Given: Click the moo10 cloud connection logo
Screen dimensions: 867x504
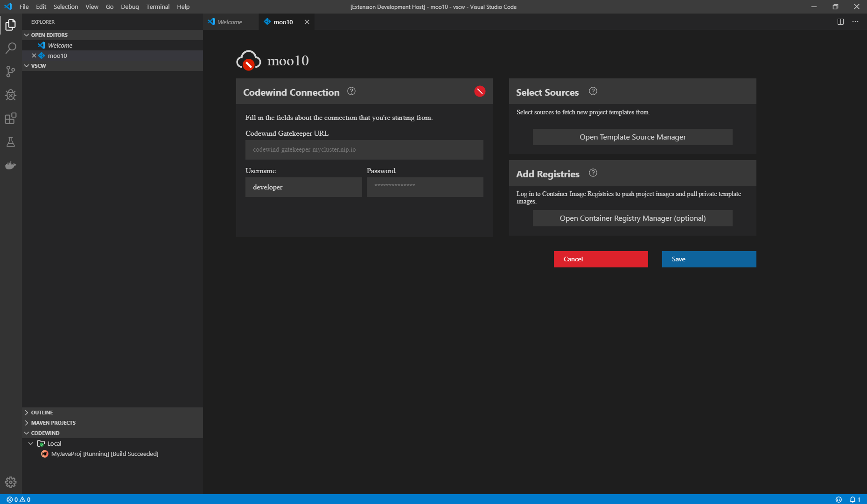Looking at the screenshot, I should [x=248, y=60].
